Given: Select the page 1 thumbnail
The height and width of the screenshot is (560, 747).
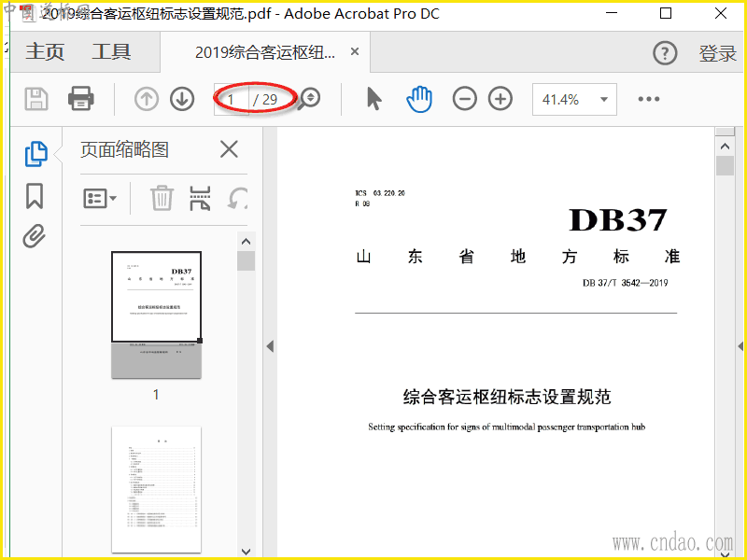Looking at the screenshot, I should (156, 315).
